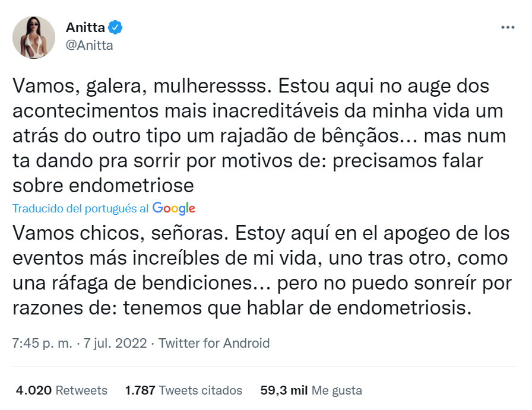Screen dimensions: 532x410
Task: Open the Twitter for Android source link
Action: tap(214, 343)
